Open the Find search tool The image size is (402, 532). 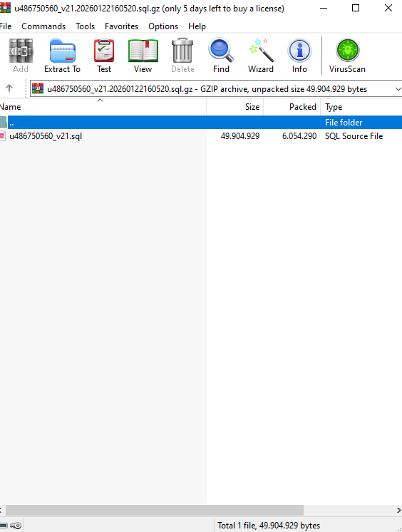point(221,56)
